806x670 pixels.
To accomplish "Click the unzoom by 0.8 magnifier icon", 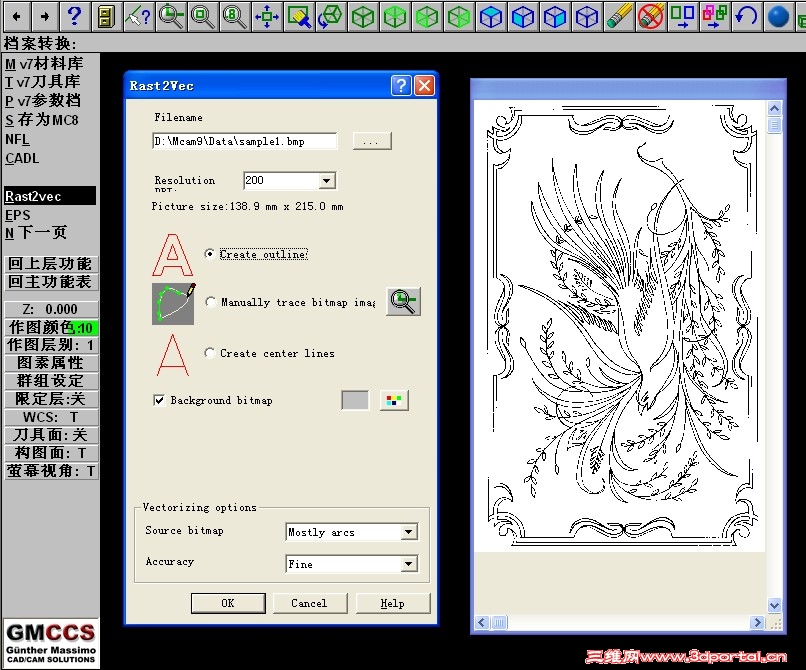I will click(235, 16).
